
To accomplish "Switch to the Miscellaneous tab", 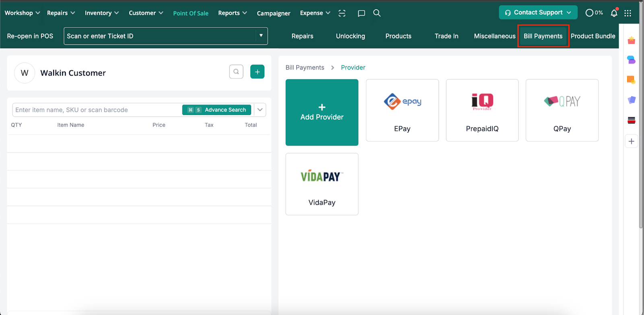I will [495, 36].
